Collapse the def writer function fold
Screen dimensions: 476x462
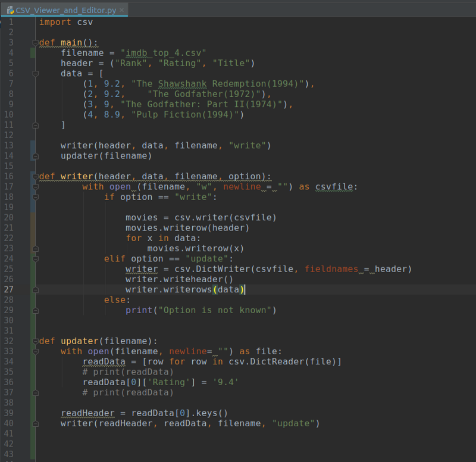click(36, 176)
